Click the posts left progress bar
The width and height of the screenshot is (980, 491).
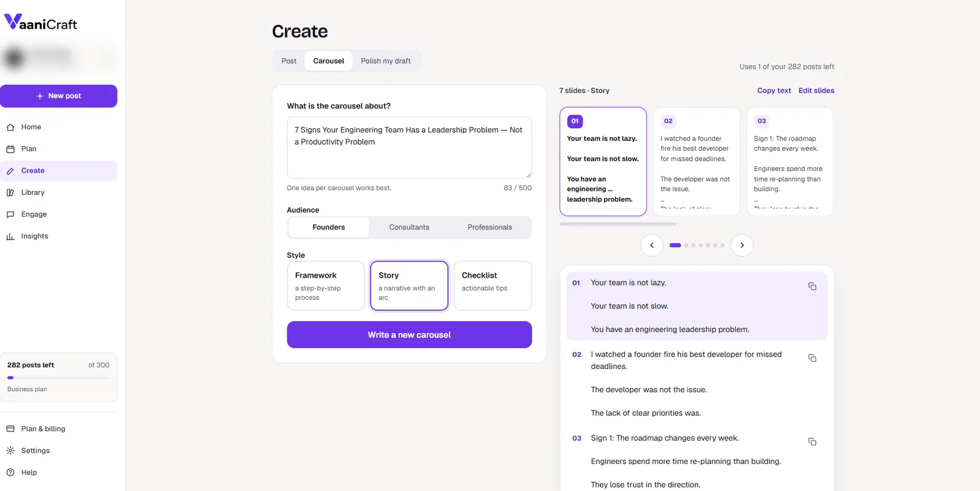click(x=59, y=378)
